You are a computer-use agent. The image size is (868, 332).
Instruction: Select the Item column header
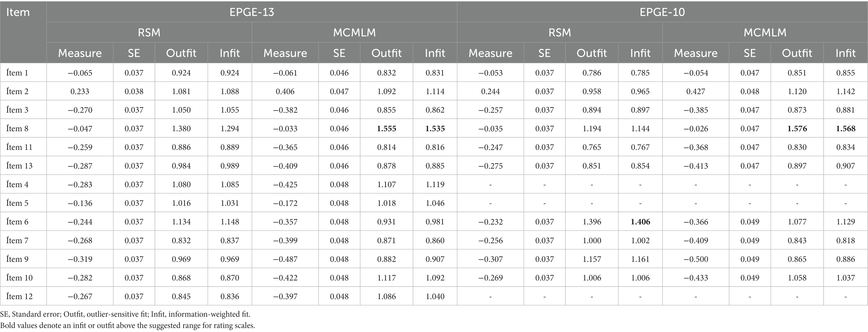18,12
